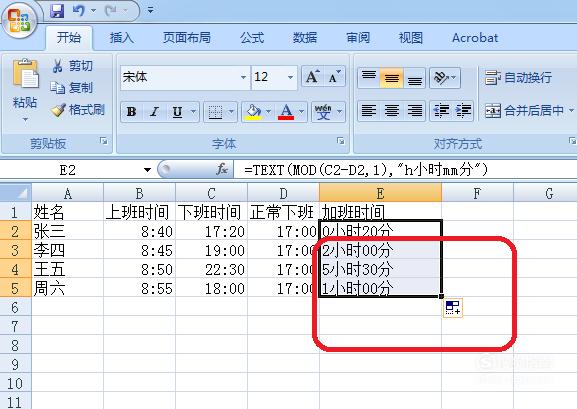
Task: Click 合并后居中 merge and center
Action: pyautogui.click(x=524, y=110)
